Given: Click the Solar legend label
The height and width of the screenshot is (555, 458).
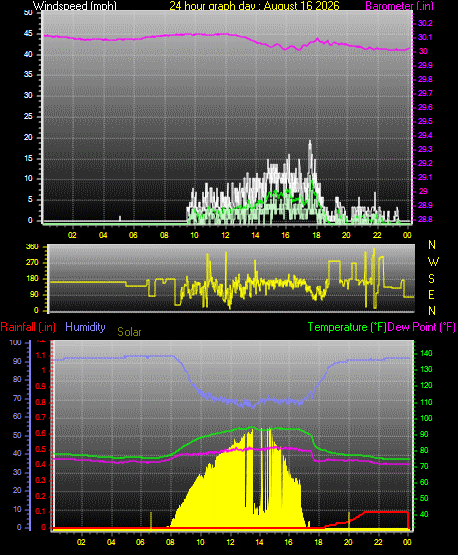Looking at the screenshot, I should pyautogui.click(x=129, y=332).
